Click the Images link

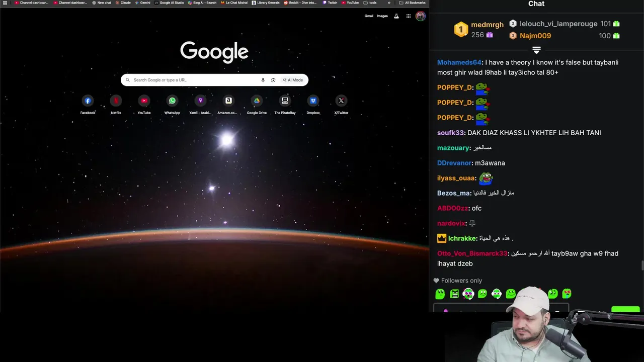pyautogui.click(x=382, y=16)
